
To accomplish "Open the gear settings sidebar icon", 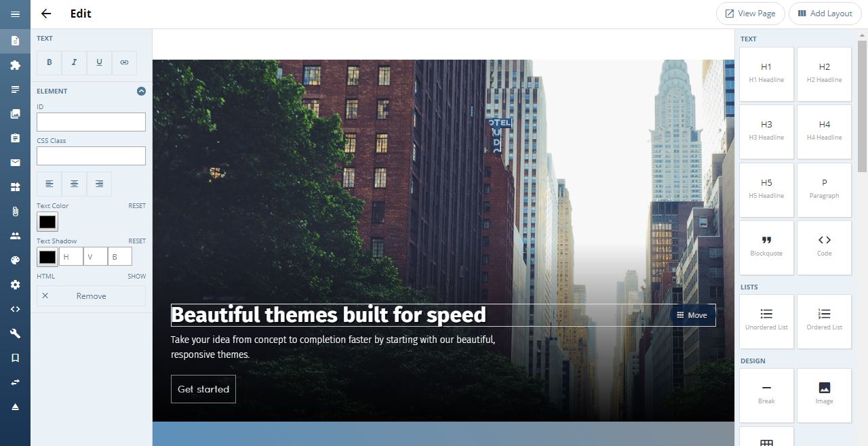I will tap(15, 285).
